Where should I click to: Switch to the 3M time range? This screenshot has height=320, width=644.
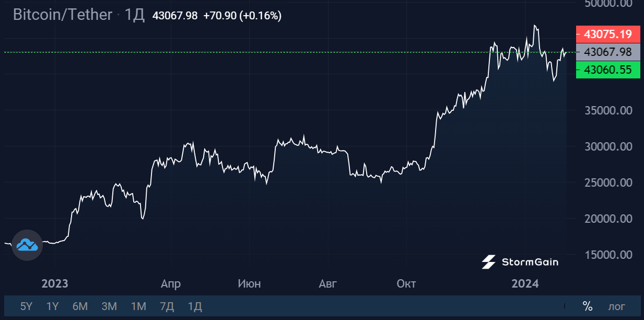(x=109, y=306)
